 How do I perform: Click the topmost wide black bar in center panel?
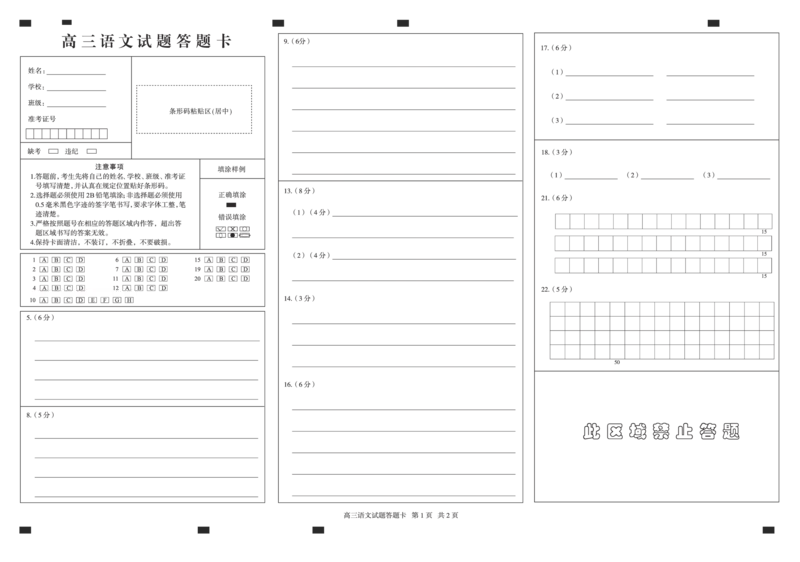pos(420,191)
